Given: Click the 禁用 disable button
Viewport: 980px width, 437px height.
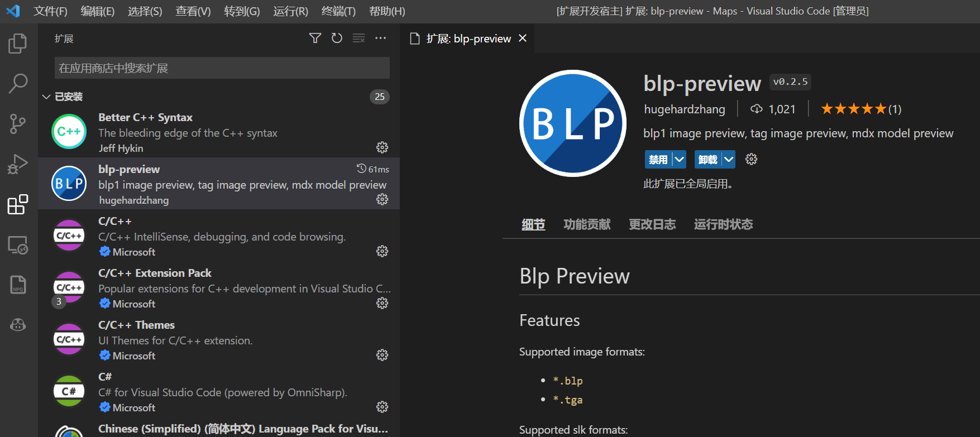Looking at the screenshot, I should pyautogui.click(x=658, y=160).
